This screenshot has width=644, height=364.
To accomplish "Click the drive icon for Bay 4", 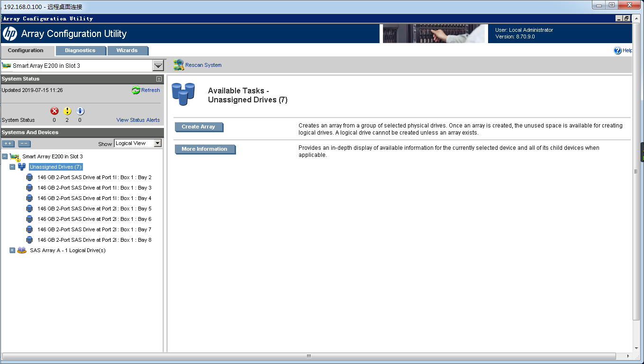I will click(x=29, y=198).
